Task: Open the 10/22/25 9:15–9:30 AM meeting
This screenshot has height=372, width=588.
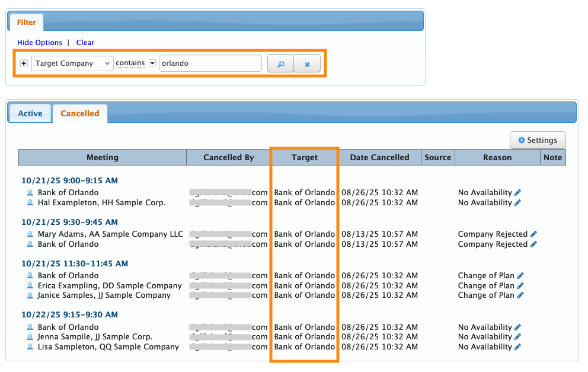Action: click(69, 314)
